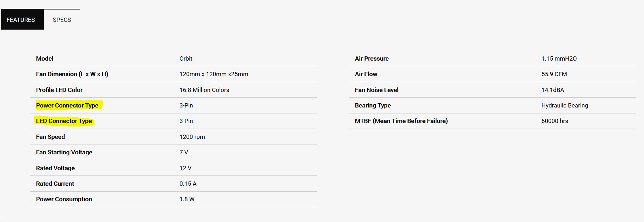Image resolution: width=644 pixels, height=222 pixels.
Task: Select the 1.8 W power consumption value
Action: coord(187,199)
